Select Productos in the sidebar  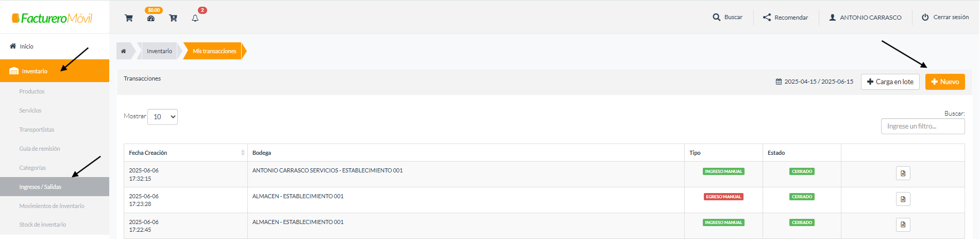32,91
